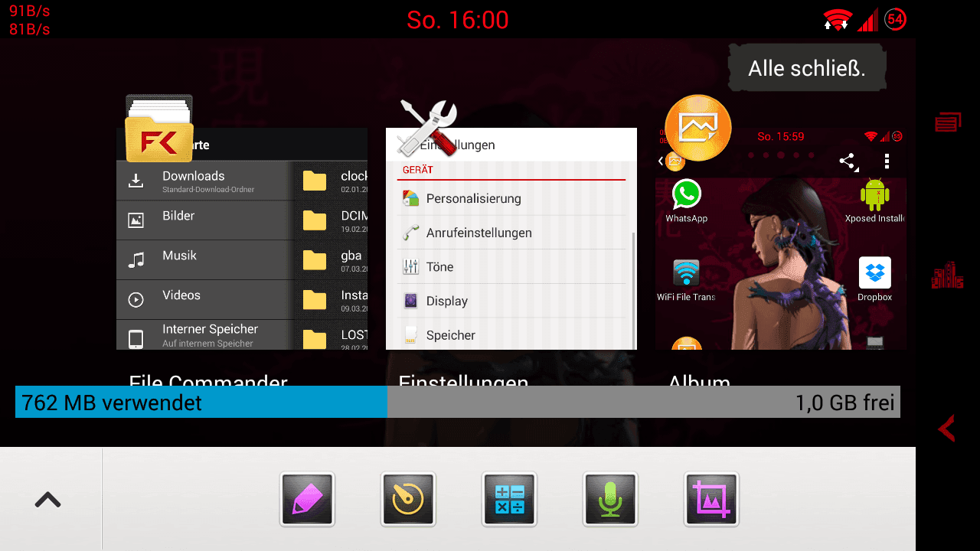Tap the So. 16:00 clock
Screen dimensions: 980x551
458,20
